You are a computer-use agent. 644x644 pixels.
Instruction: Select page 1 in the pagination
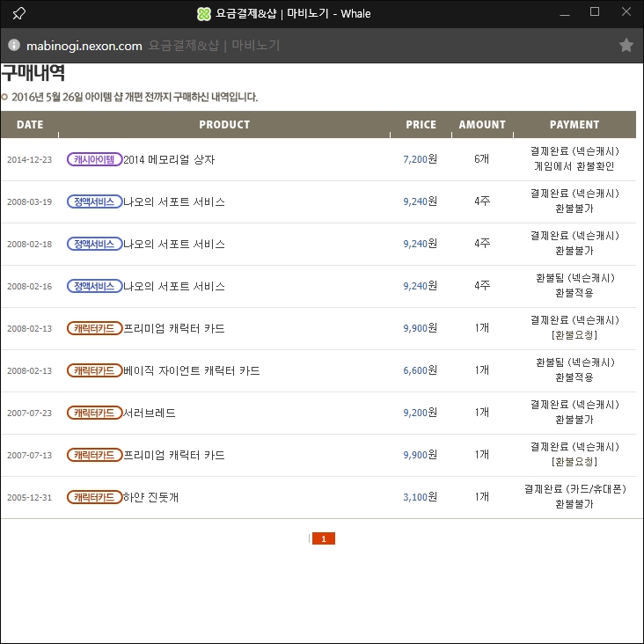click(324, 538)
